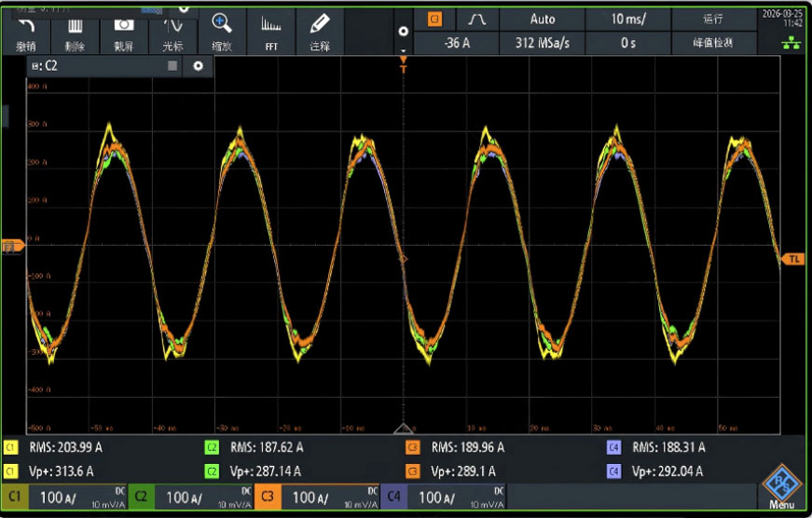
Task: Open the network LAN status icon
Action: point(791,43)
